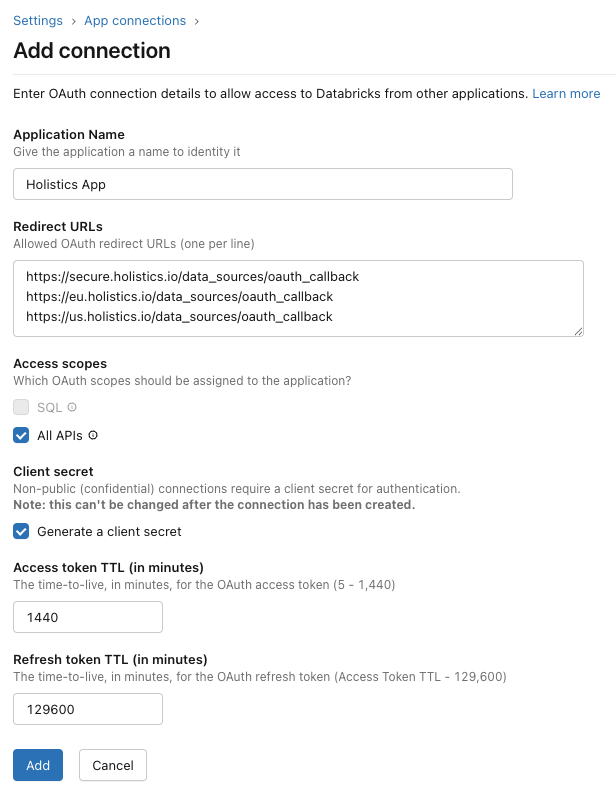The image size is (616, 801).
Task: Navigate back to Settings via breadcrumb
Action: click(x=37, y=20)
